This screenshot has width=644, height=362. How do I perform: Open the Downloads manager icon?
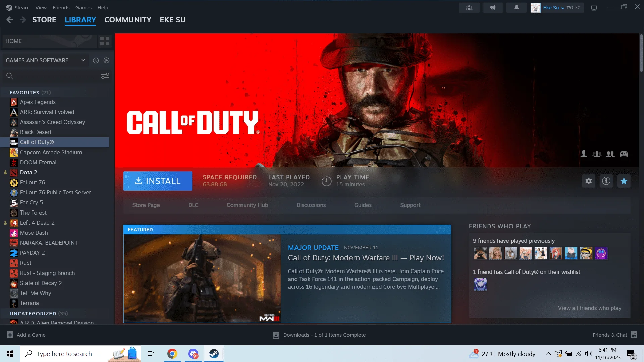276,335
